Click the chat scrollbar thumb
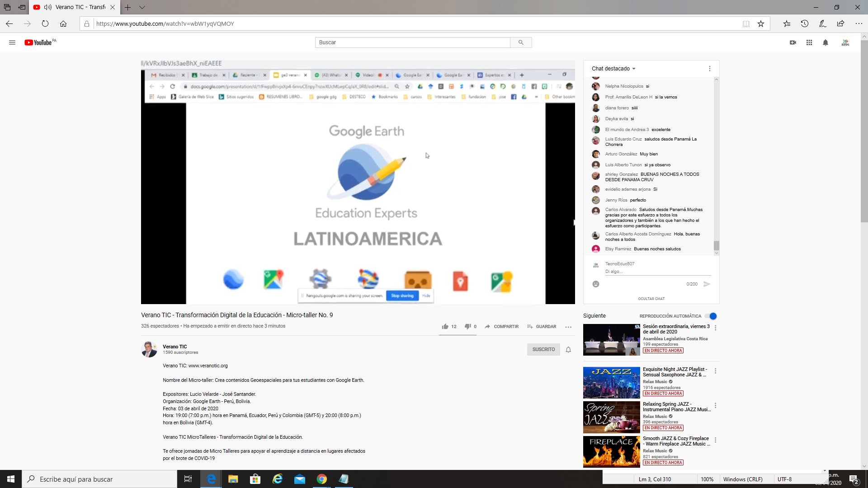This screenshot has width=868, height=488. (x=717, y=245)
